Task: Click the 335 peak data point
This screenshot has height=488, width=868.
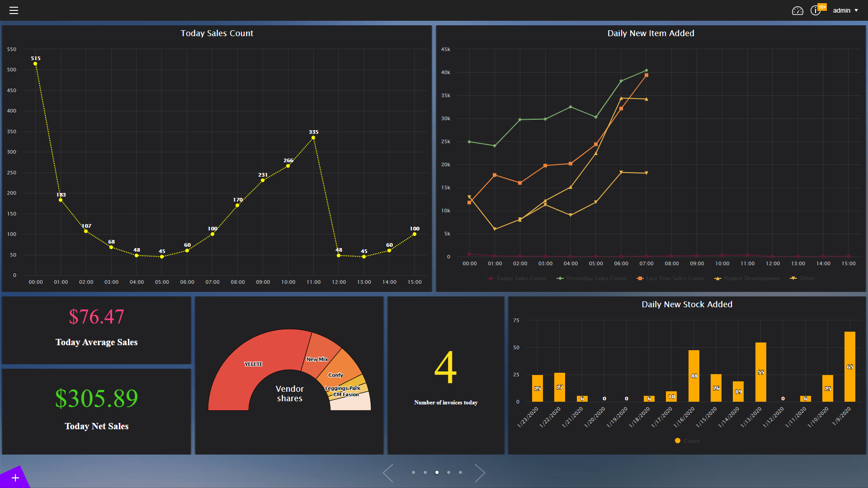Action: point(313,138)
